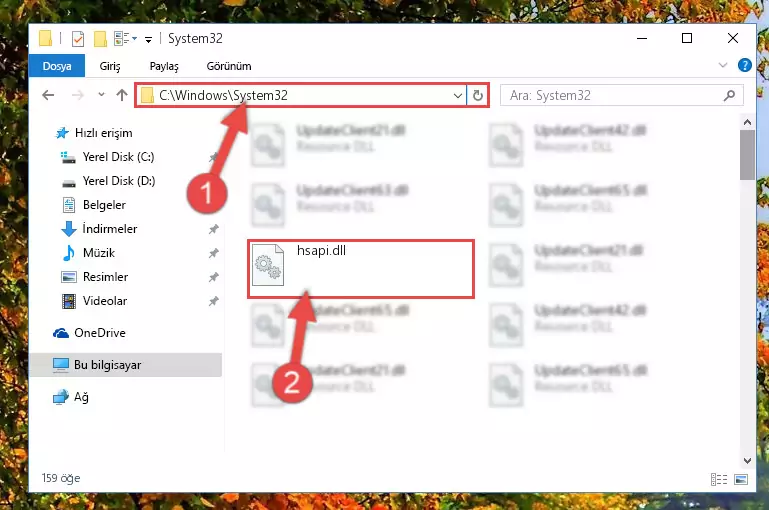
Task: Unpin İndirmeler using its pin icon
Action: 213,229
